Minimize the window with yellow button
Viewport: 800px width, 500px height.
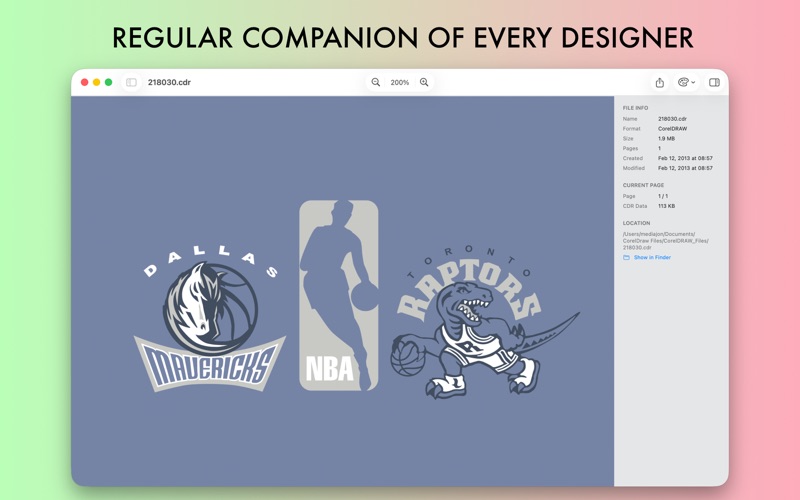click(x=96, y=82)
